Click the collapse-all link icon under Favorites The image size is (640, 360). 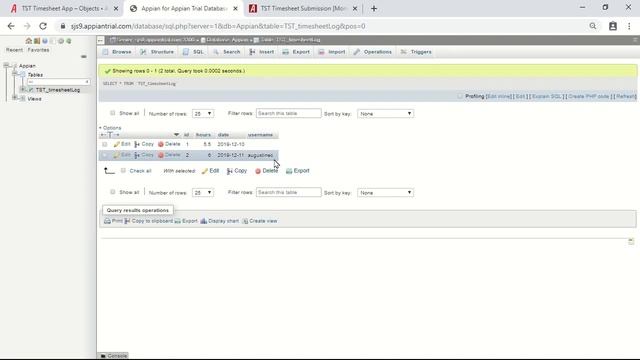84,57
